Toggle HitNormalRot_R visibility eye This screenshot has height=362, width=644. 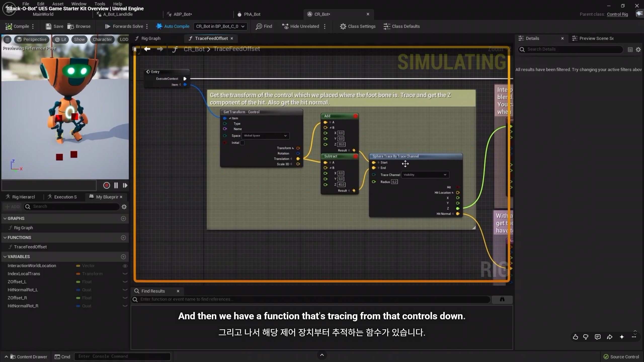[x=125, y=306]
